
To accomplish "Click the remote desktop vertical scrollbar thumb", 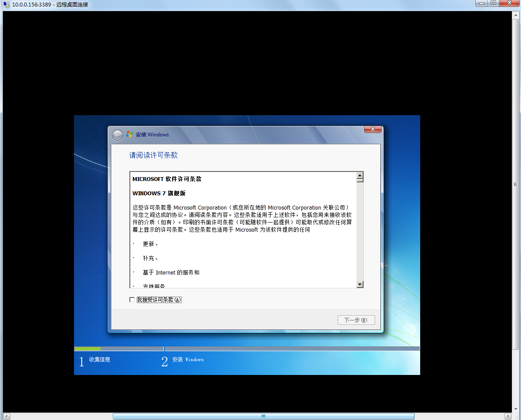I will (515, 184).
